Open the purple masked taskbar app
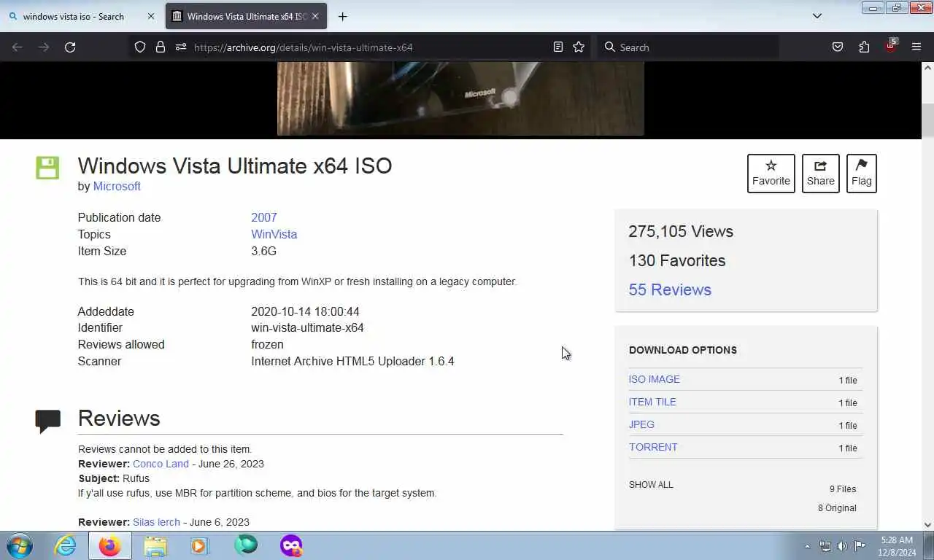Viewport: 934px width, 560px height. coord(290,545)
